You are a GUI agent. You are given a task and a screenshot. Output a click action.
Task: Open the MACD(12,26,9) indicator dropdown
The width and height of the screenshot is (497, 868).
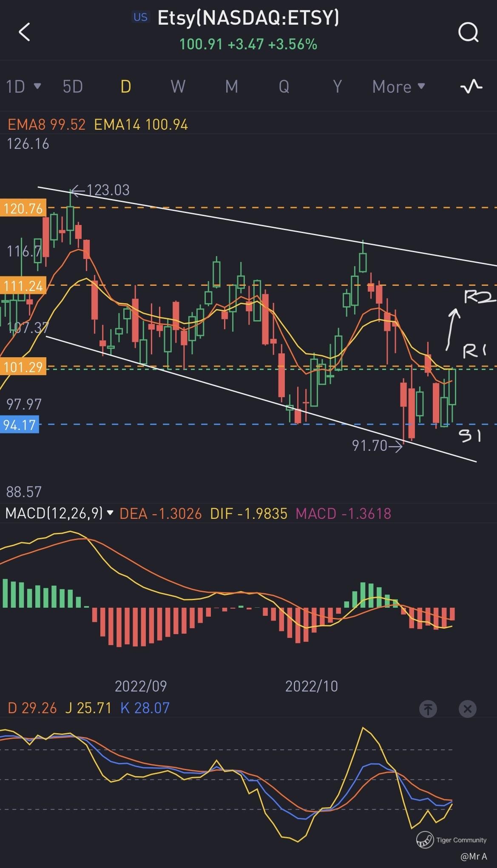tap(59, 513)
